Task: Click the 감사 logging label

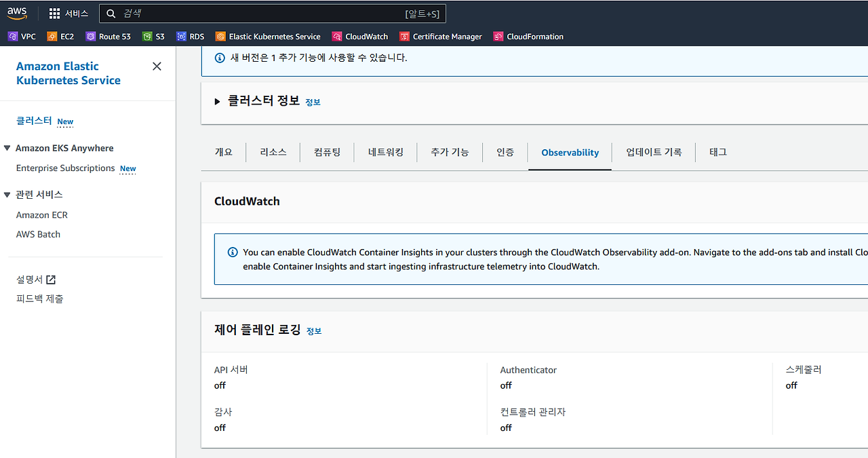Action: 223,412
